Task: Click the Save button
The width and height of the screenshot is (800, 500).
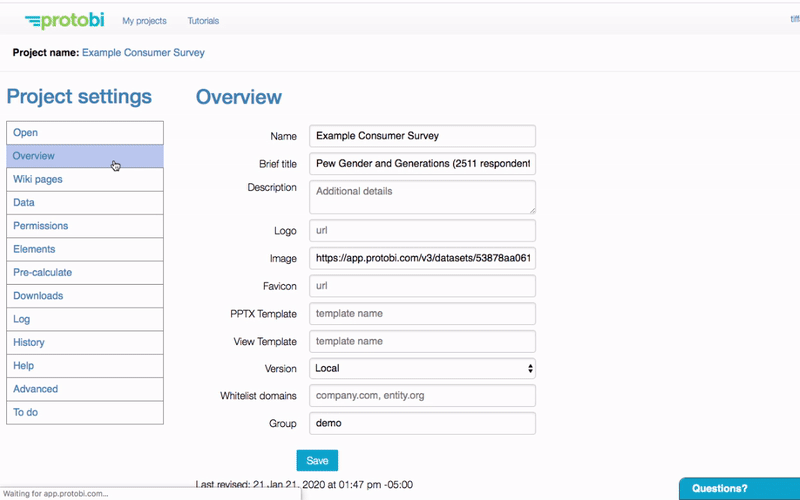Action: (317, 460)
